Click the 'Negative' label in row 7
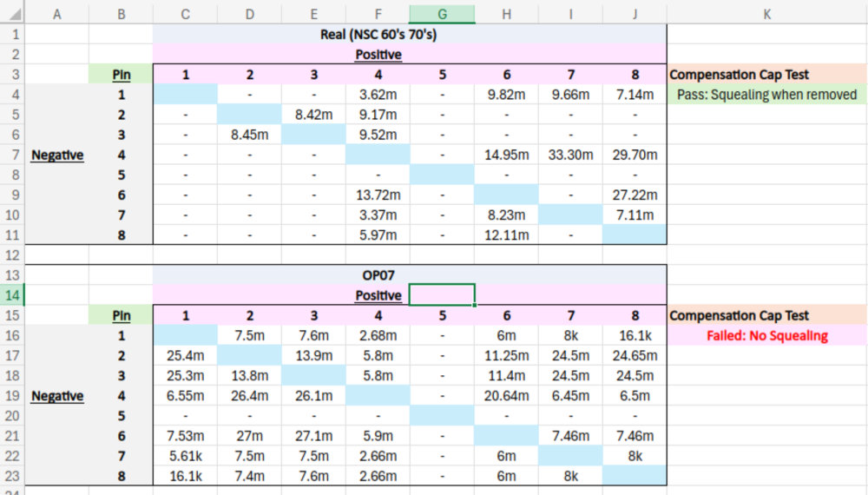868x495 pixels. pyautogui.click(x=57, y=155)
